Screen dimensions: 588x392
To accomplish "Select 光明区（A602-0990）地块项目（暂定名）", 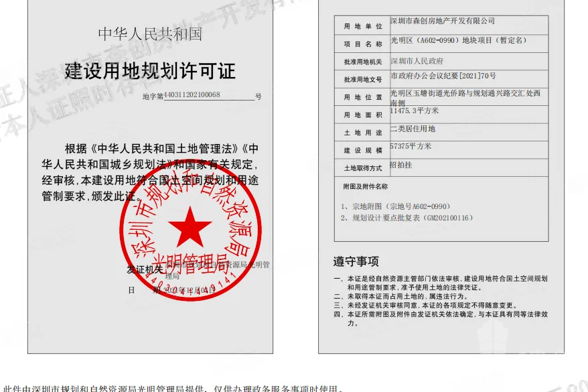I will pos(458,40).
